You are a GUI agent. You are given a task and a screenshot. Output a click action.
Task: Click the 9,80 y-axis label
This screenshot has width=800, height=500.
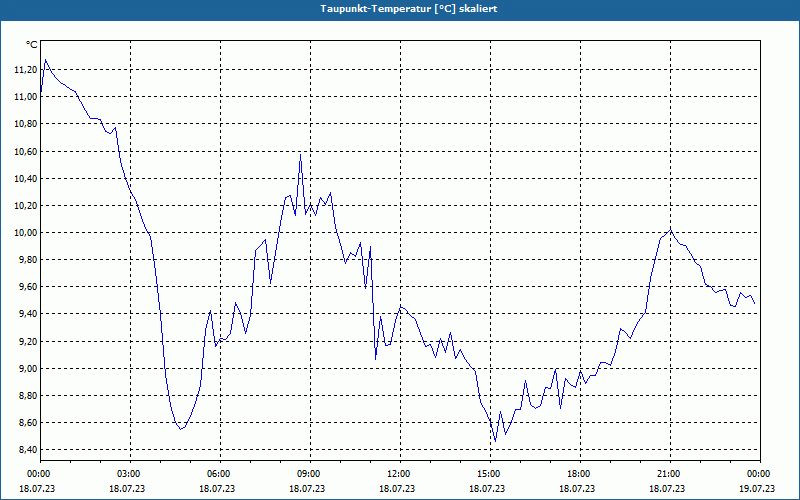(x=28, y=260)
